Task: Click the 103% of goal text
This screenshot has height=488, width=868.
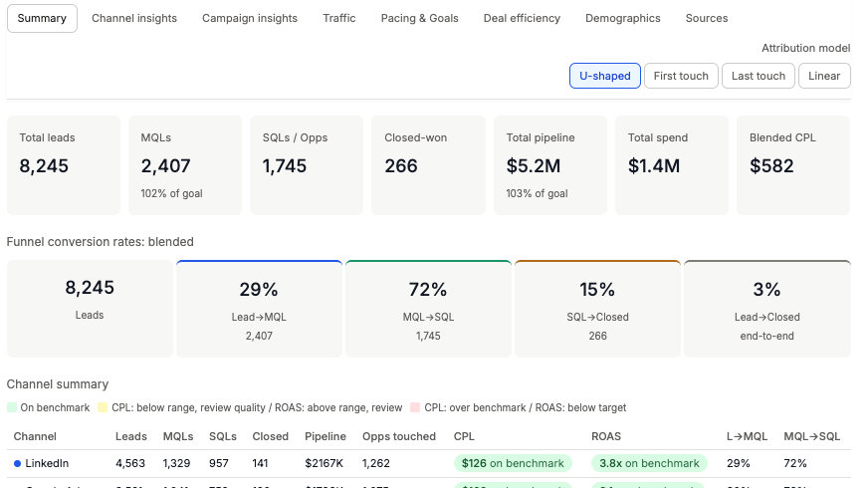Action: [x=537, y=193]
